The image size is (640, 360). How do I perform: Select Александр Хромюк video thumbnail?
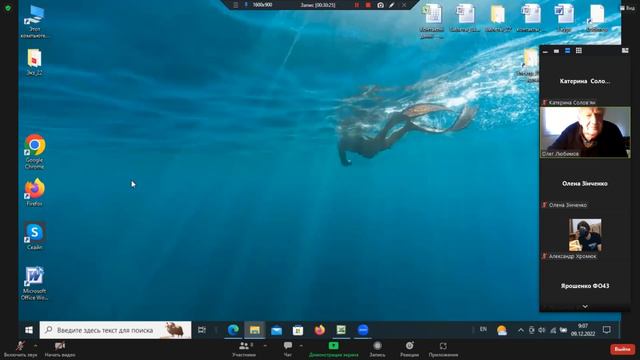point(585,235)
